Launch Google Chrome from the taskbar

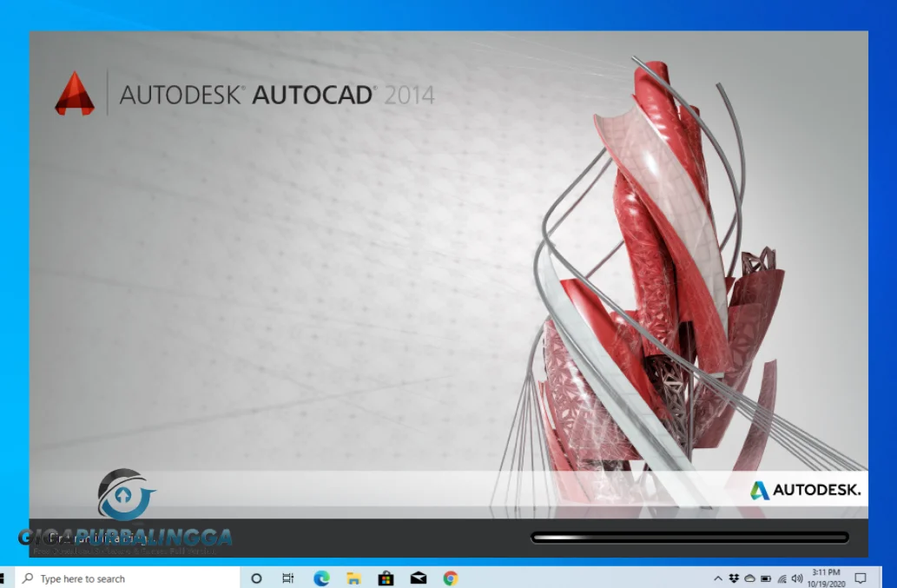450,578
